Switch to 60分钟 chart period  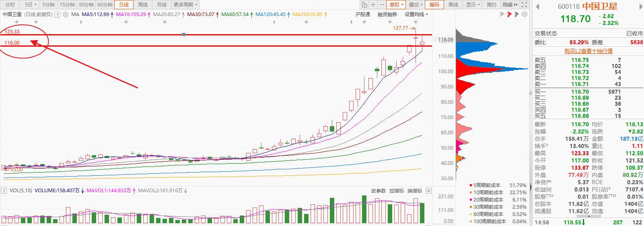105,5
